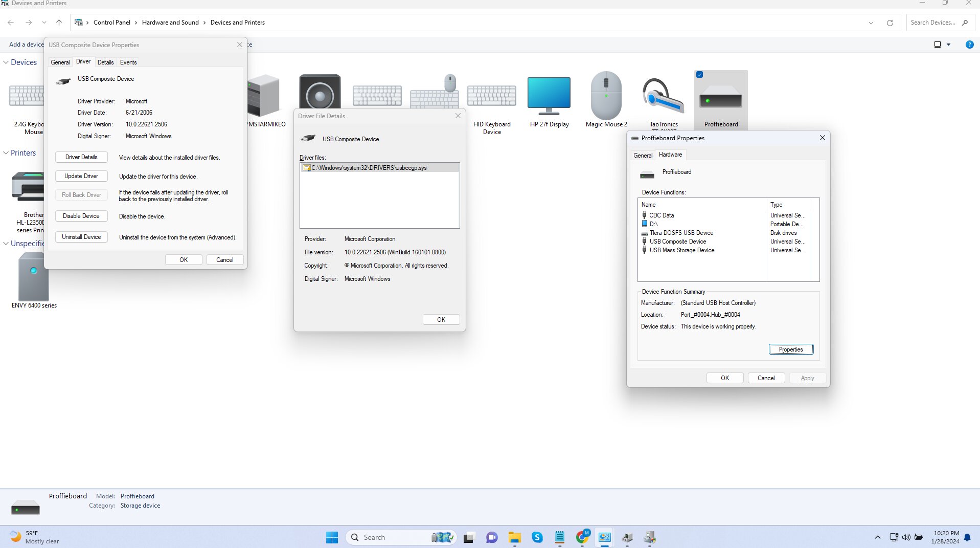The image size is (980, 548).
Task: Click the speaker device icon in Devices
Action: [320, 91]
